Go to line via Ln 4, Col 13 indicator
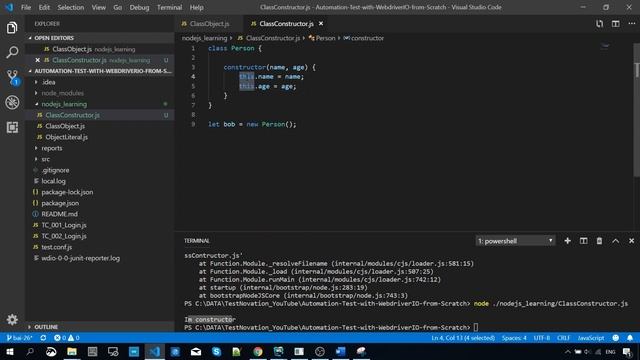 tap(463, 338)
